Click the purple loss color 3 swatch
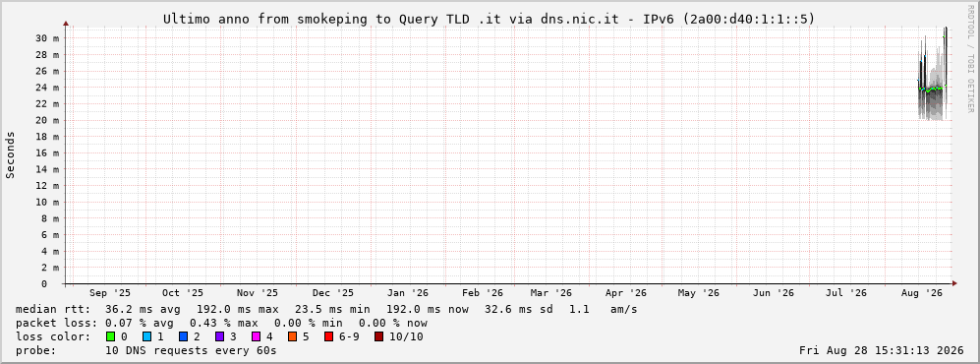 (219, 337)
